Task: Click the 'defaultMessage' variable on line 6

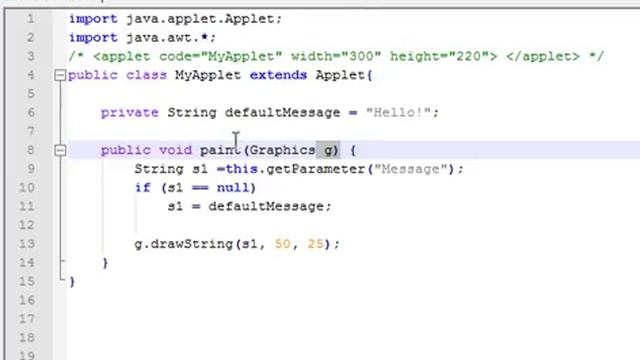Action: point(282,113)
